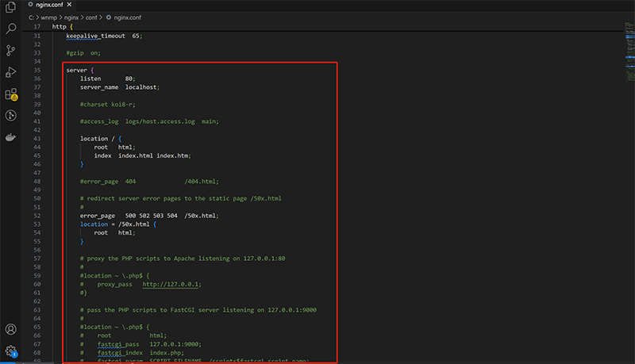635x364 pixels.
Task: Place cursor on 'server_name localhost;' line
Action: click(x=120, y=87)
